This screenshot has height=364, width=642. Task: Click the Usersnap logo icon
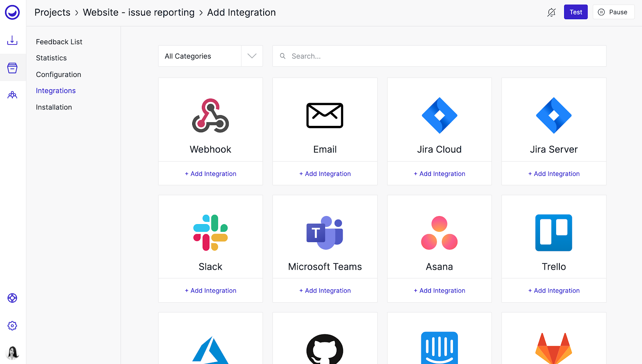tap(12, 12)
